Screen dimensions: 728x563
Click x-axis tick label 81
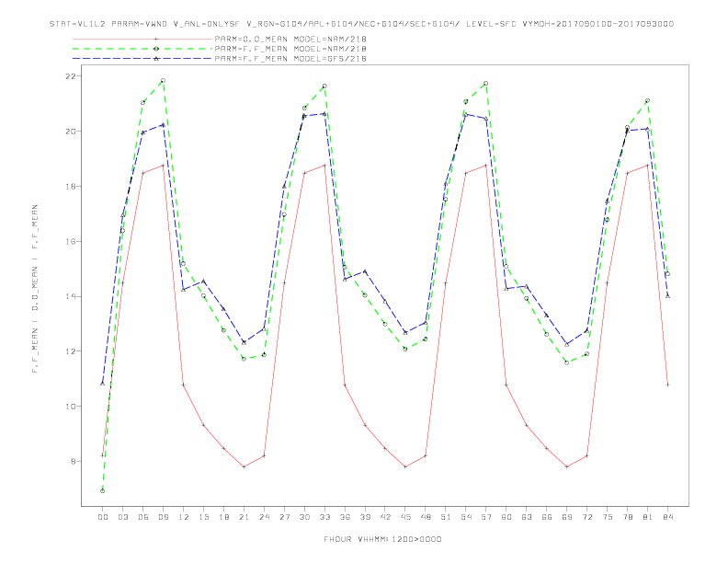coord(648,517)
